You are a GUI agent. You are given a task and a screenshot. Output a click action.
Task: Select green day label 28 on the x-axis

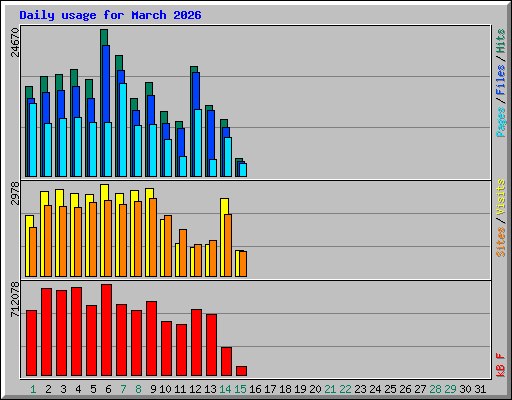click(x=435, y=389)
